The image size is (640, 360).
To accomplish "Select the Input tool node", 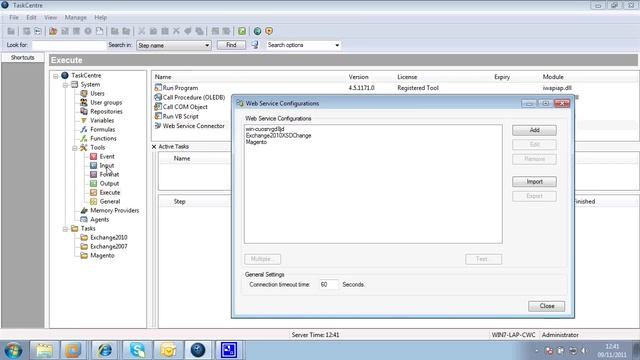I will (107, 165).
